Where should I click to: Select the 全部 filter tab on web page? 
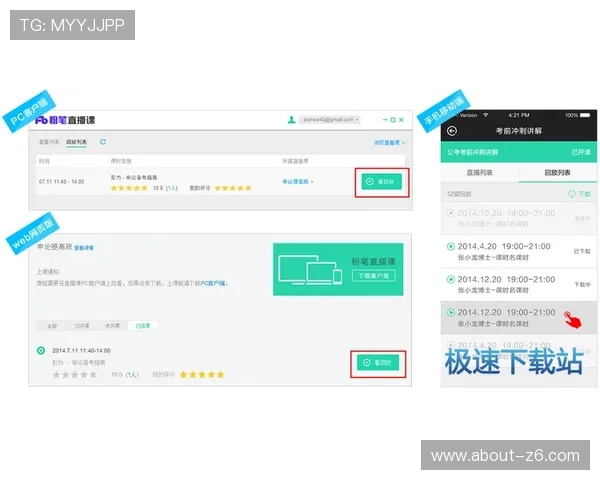52,326
